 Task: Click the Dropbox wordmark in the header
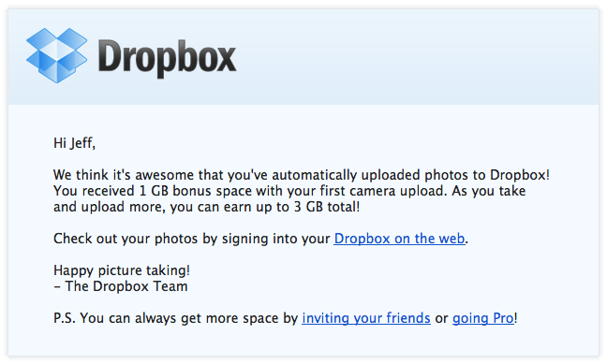tap(168, 58)
